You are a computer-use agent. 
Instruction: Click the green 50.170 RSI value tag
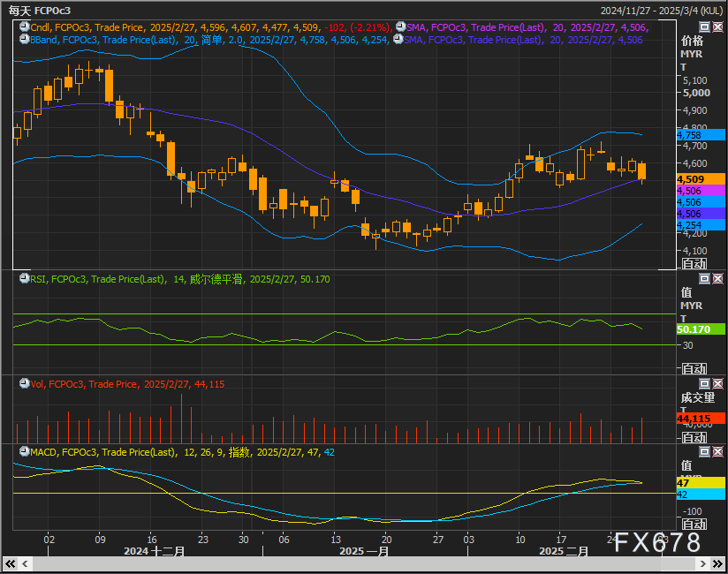pyautogui.click(x=694, y=329)
